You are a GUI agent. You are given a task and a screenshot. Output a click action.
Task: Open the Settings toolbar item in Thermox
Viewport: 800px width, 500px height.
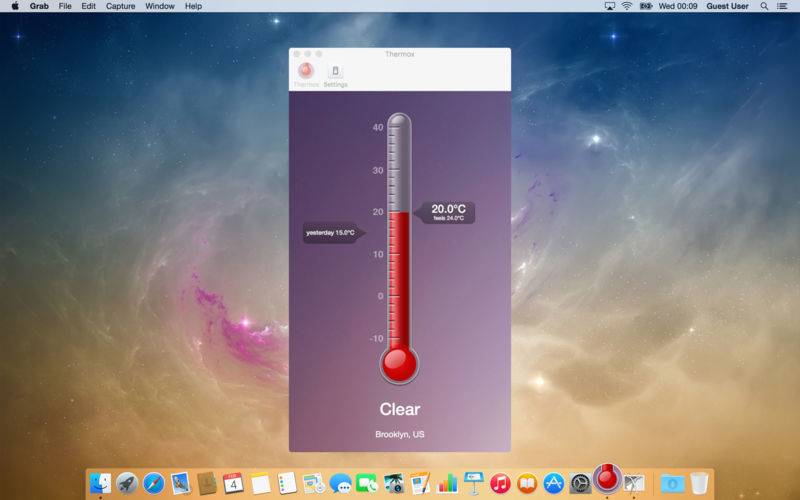tap(335, 76)
